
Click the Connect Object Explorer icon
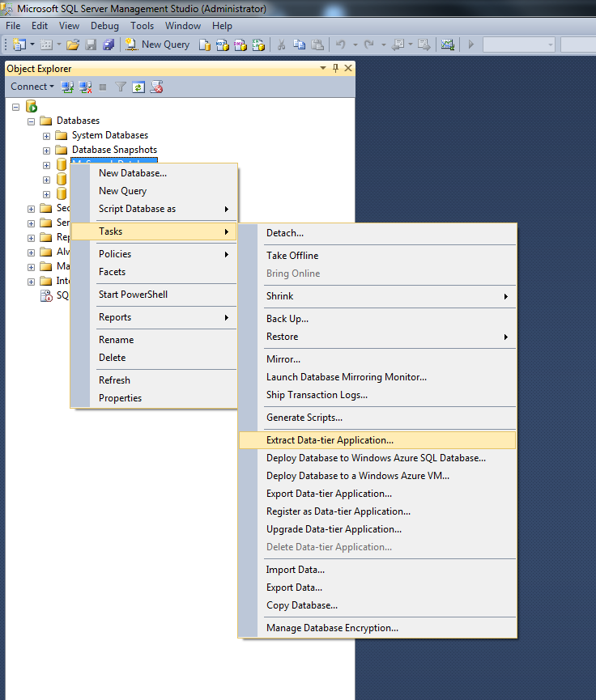67,87
